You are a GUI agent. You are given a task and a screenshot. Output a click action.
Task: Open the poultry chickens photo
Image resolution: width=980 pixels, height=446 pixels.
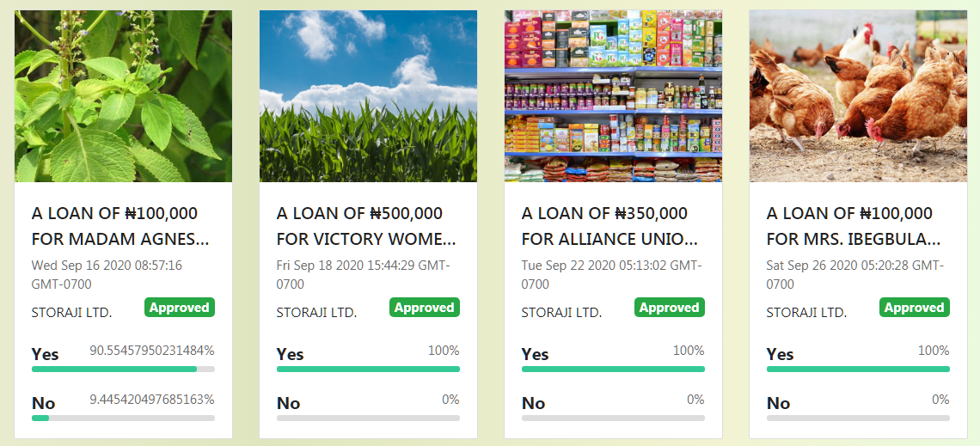coord(858,96)
